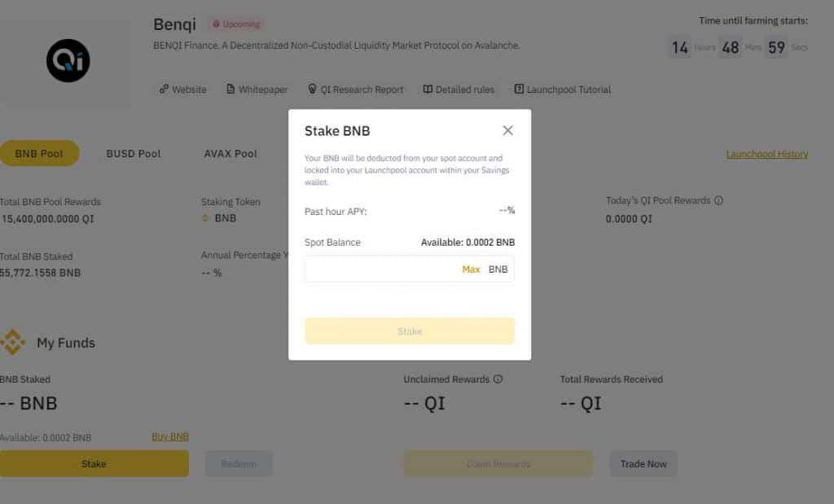Screen dimensions: 834x504
Task: Close the Stake BNB dialog
Action: pyautogui.click(x=507, y=130)
